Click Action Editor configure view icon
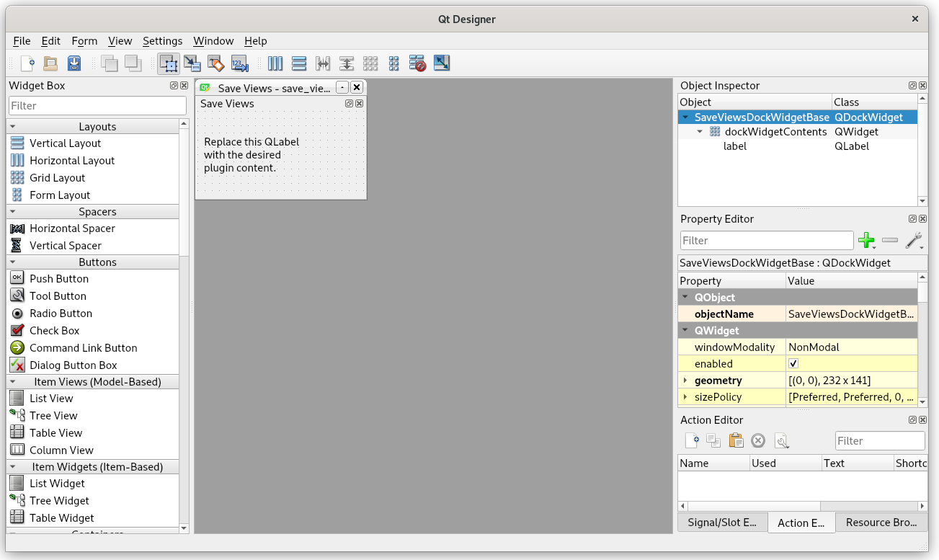 click(781, 440)
